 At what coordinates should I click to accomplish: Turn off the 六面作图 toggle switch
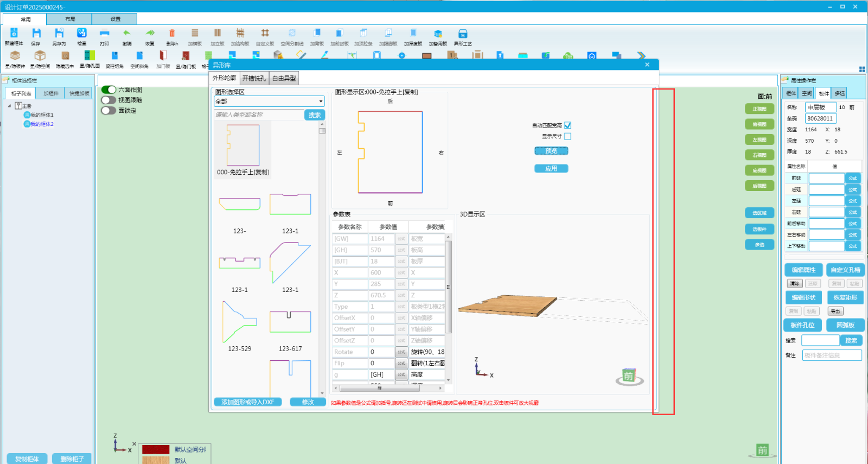click(108, 90)
